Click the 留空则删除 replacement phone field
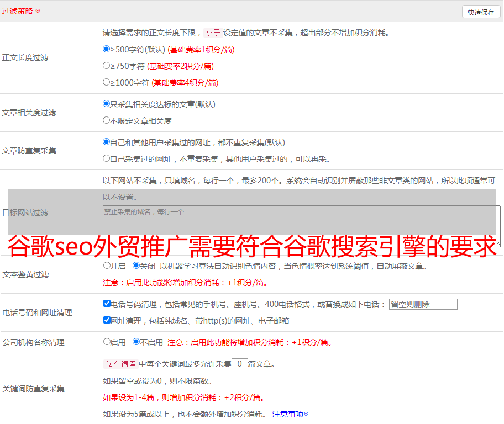Image resolution: width=504 pixels, height=424 pixels. (x=423, y=304)
